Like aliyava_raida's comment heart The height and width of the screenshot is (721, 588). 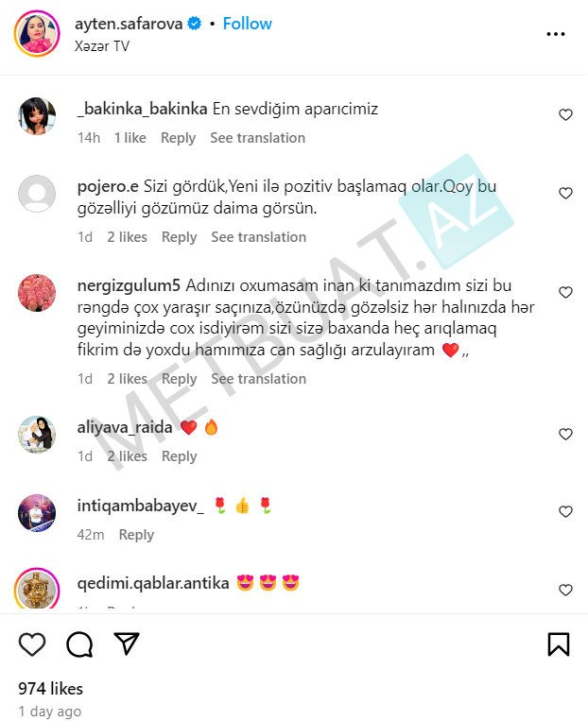tap(565, 434)
